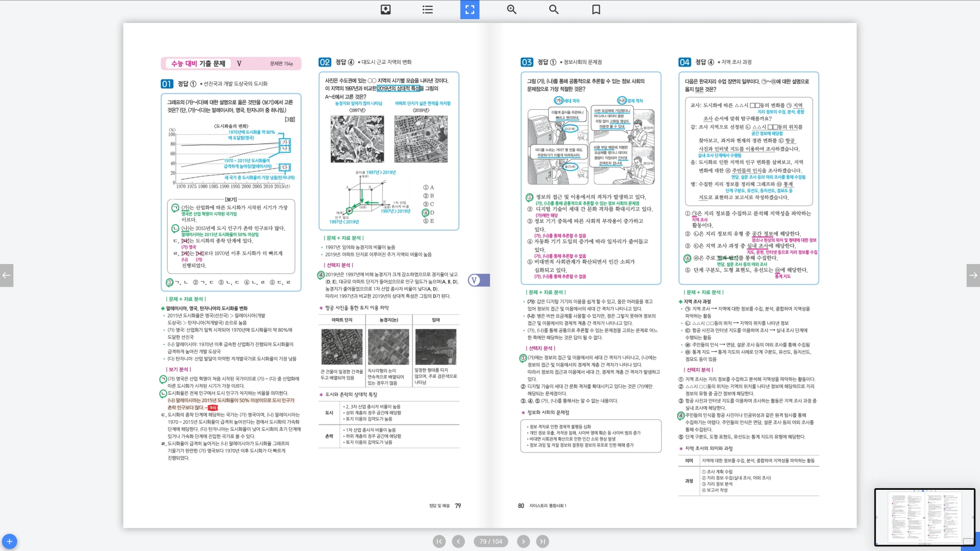
Task: Click the question 02 number badge
Action: [324, 62]
